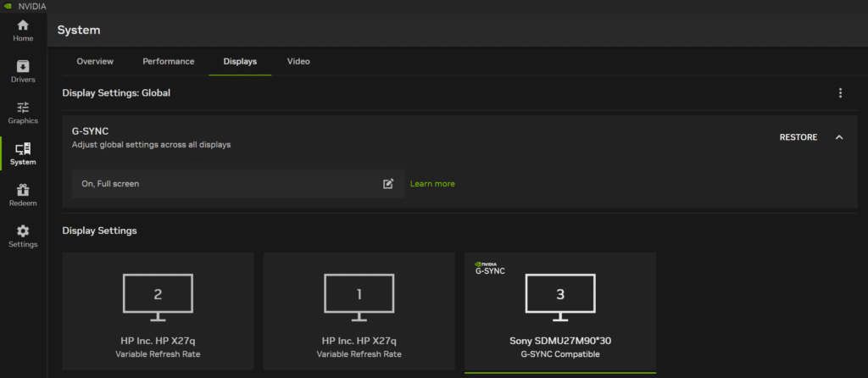
Task: Open the Drivers section icon
Action: point(23,66)
